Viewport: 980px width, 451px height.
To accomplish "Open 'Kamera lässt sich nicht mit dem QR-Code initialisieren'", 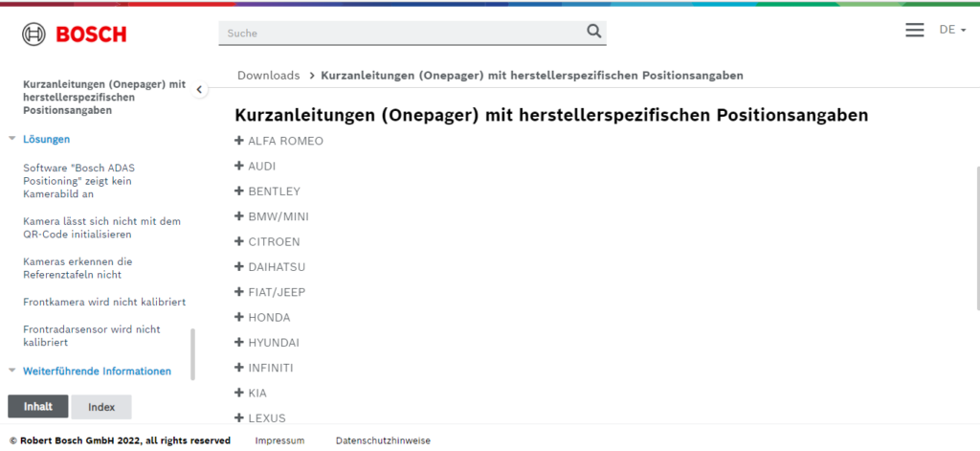I will point(101,228).
